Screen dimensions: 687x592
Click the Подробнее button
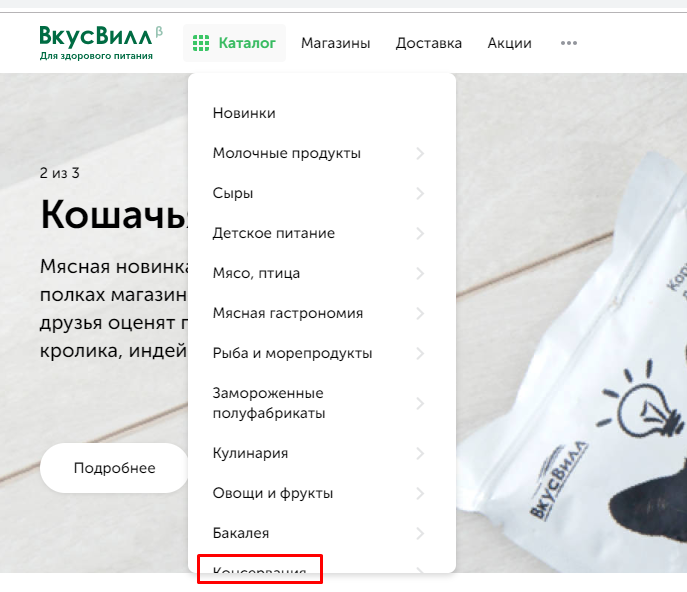click(114, 468)
